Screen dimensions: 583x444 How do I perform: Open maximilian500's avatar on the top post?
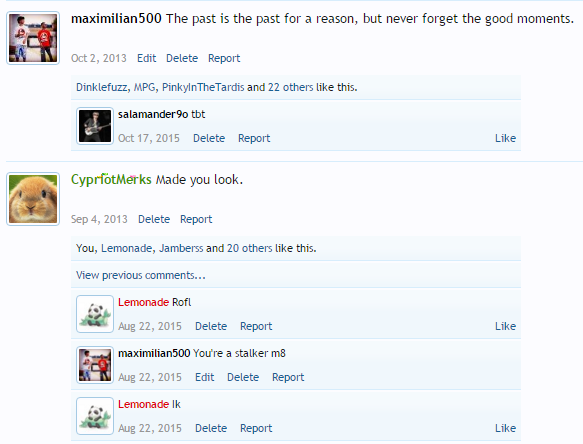tap(33, 38)
